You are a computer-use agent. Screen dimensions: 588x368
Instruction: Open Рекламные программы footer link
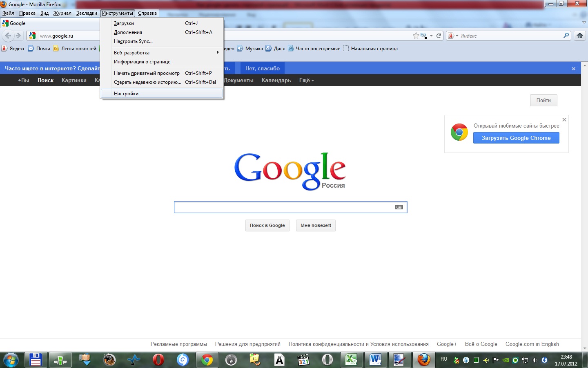point(179,344)
